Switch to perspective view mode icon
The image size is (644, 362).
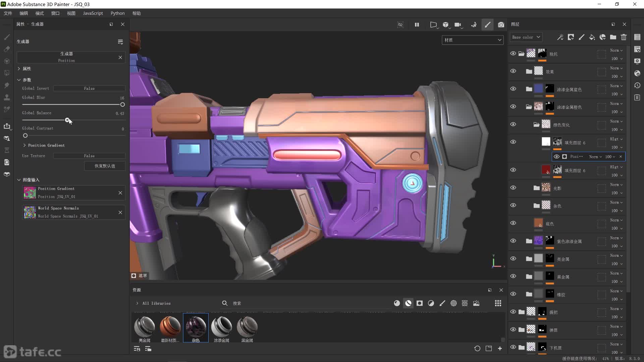(x=433, y=24)
